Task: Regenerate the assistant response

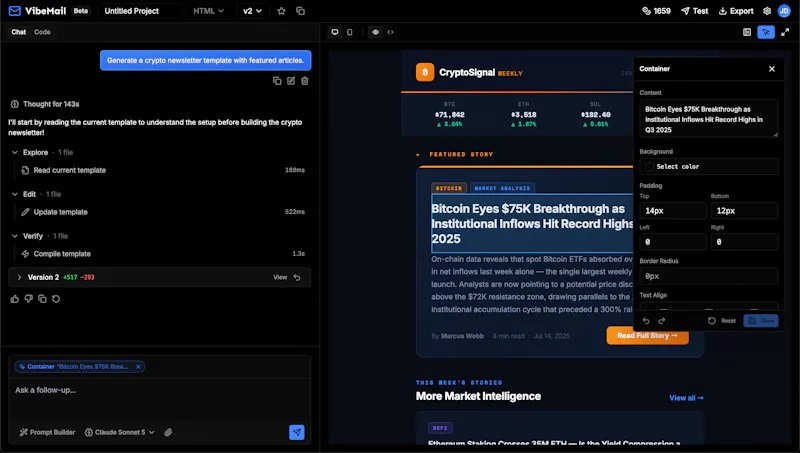Action: tap(56, 299)
